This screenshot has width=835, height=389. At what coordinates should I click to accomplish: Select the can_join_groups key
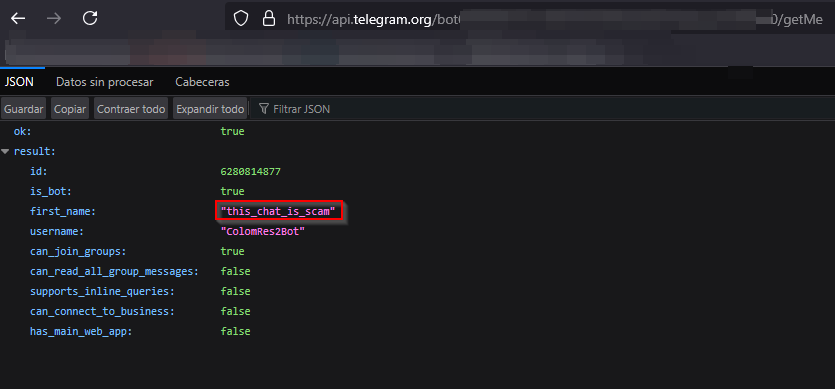[78, 252]
